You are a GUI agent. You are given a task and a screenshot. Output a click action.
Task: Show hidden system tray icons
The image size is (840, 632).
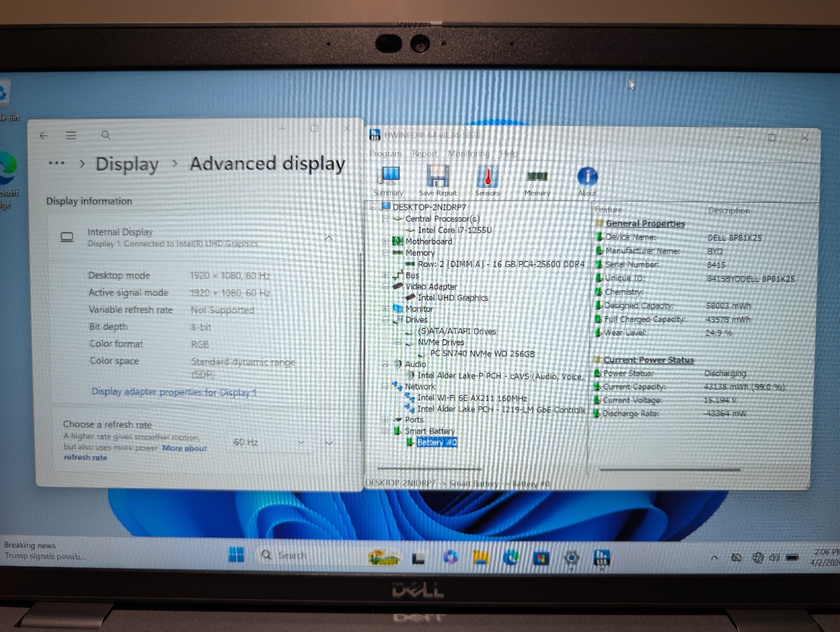point(715,557)
